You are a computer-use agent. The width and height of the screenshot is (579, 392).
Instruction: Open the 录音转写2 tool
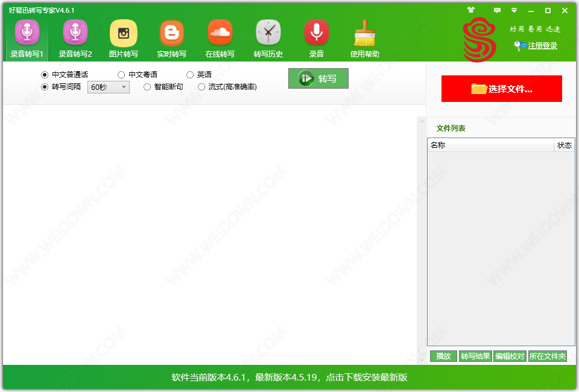(x=75, y=39)
